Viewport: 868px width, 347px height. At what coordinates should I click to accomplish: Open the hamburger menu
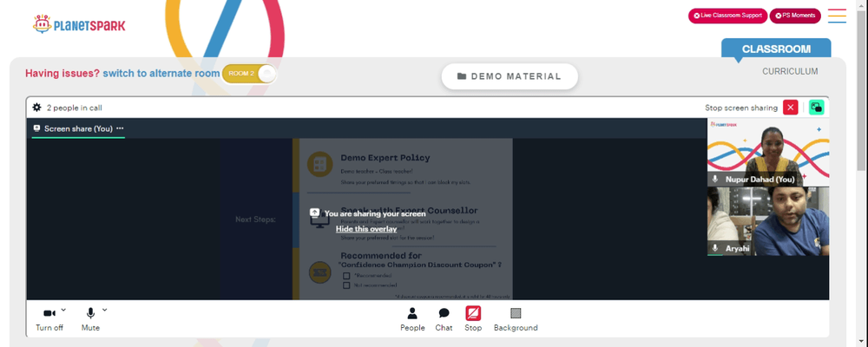(837, 16)
